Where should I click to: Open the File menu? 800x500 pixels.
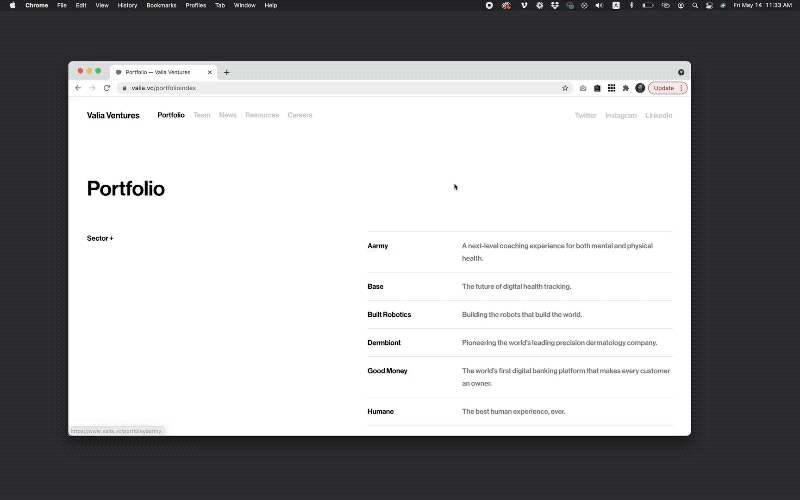coord(62,5)
